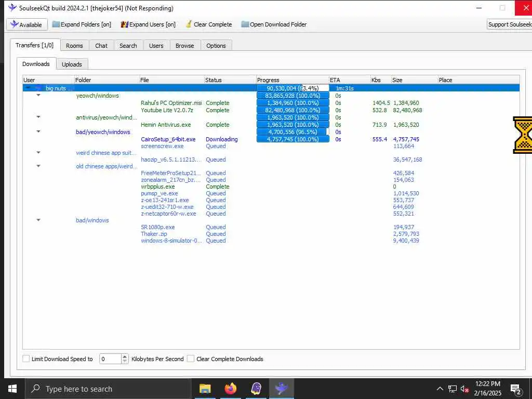The height and width of the screenshot is (399, 532).
Task: Click the Soulseek bird icon in title bar
Action: 12,7
